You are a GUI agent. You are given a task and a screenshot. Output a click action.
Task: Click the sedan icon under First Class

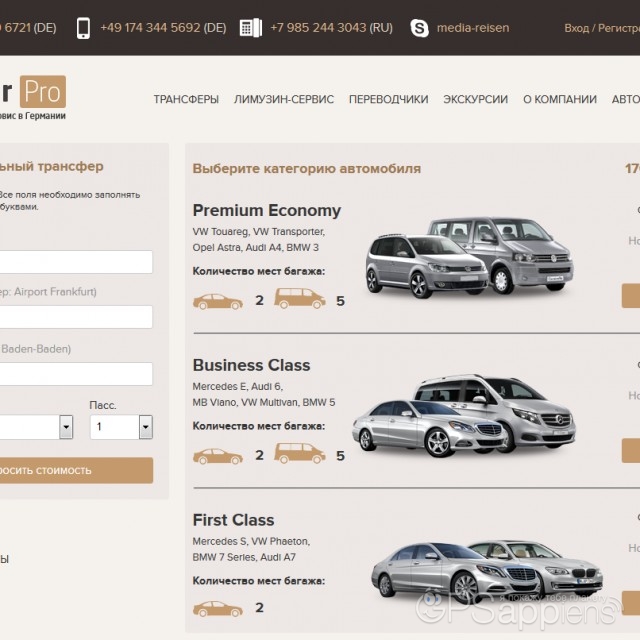217,608
